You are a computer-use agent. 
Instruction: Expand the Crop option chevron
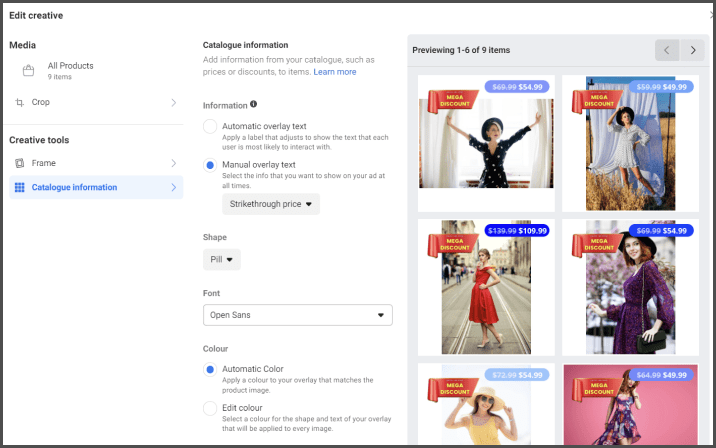tap(174, 102)
